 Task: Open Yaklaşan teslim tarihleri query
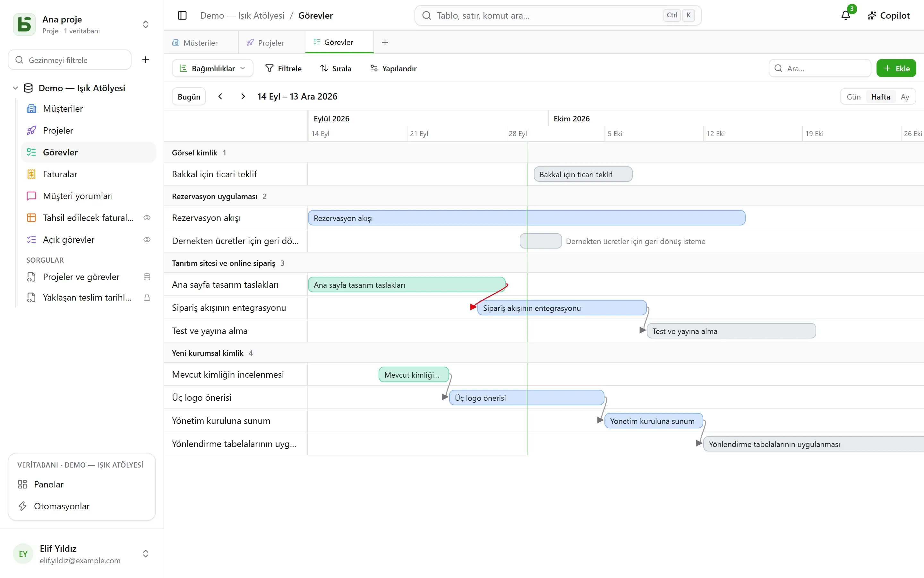pyautogui.click(x=88, y=297)
